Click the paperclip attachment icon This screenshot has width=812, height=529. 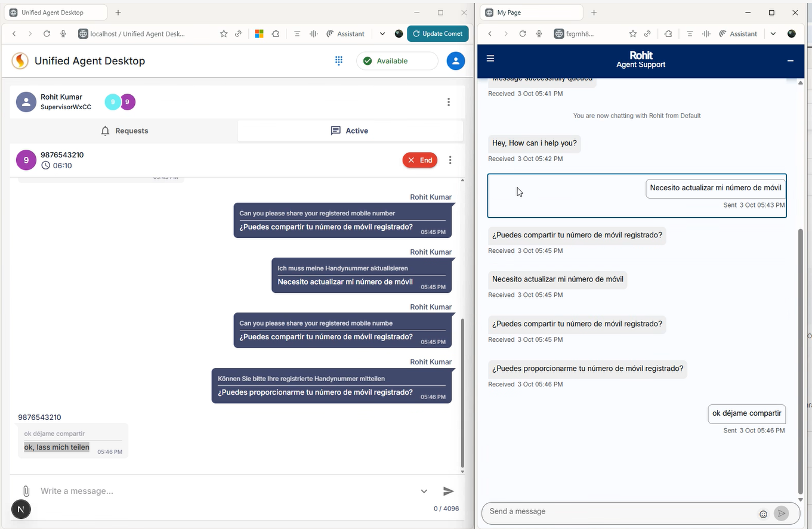tap(26, 491)
